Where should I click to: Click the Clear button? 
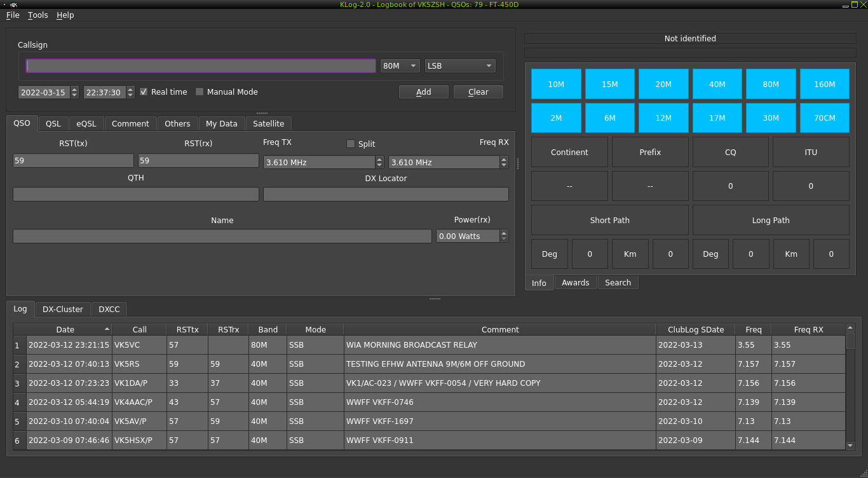(478, 92)
